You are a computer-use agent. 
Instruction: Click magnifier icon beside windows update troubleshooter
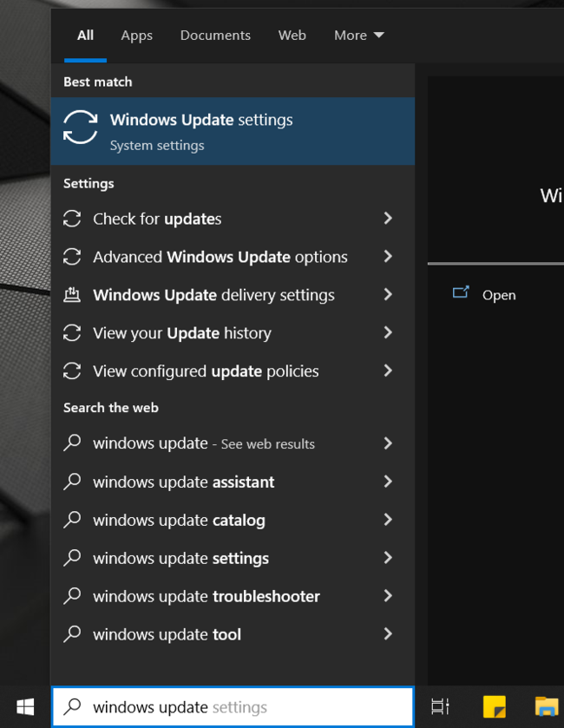(72, 596)
